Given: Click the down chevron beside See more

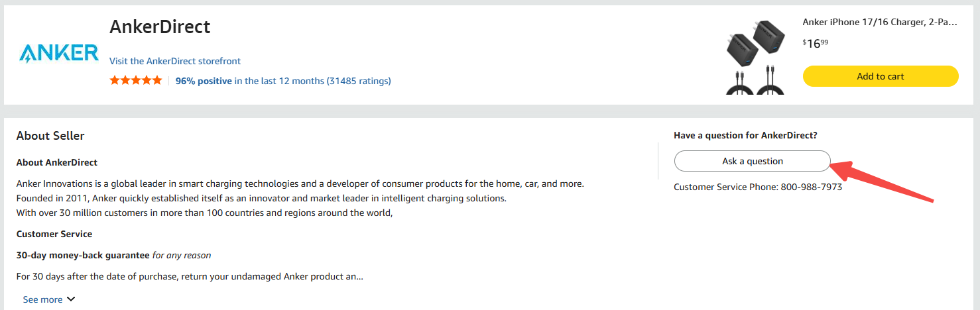Looking at the screenshot, I should [x=71, y=299].
